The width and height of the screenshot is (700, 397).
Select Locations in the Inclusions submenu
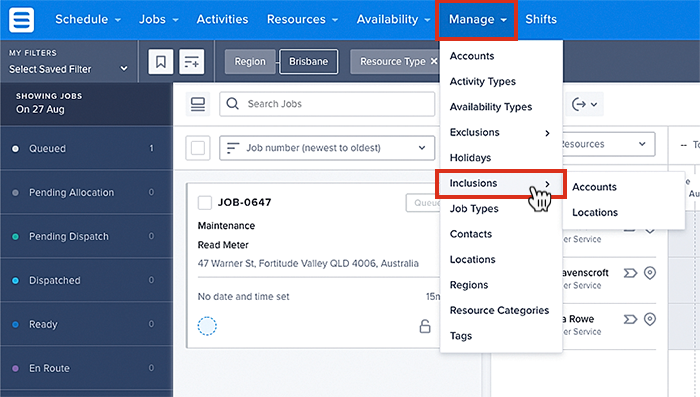coord(595,213)
